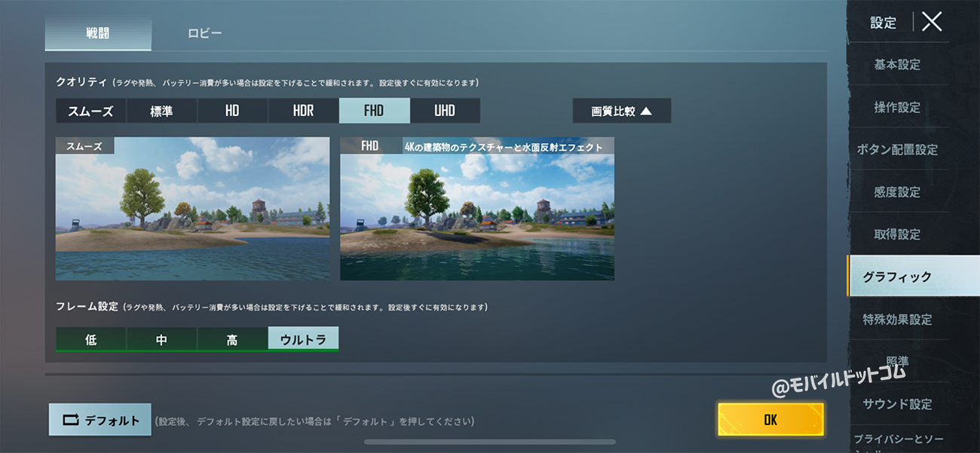980x453 pixels.
Task: Select 標準 quality option
Action: click(161, 111)
